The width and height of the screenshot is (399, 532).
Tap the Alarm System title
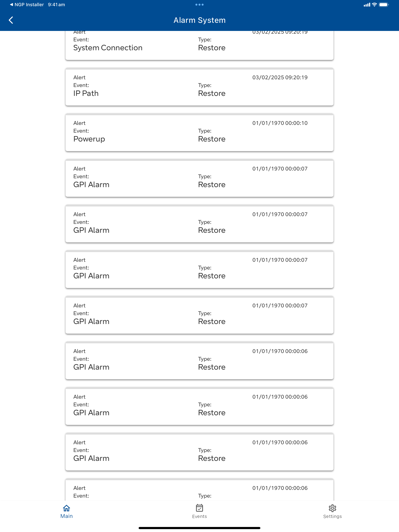200,20
